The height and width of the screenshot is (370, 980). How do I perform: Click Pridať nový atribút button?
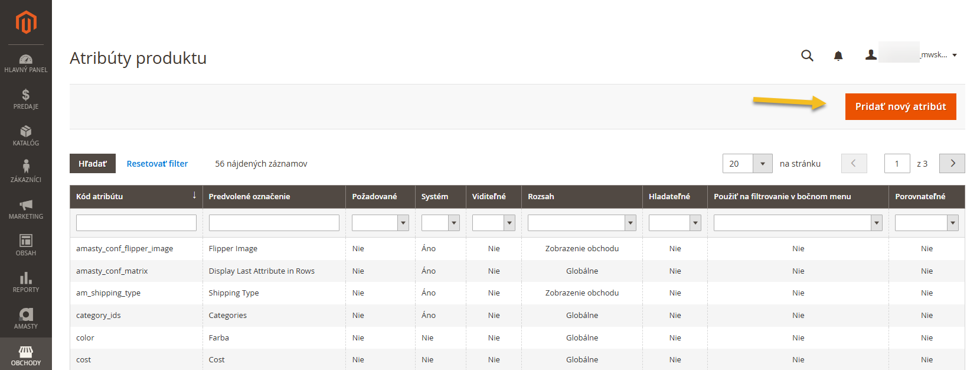pos(900,107)
